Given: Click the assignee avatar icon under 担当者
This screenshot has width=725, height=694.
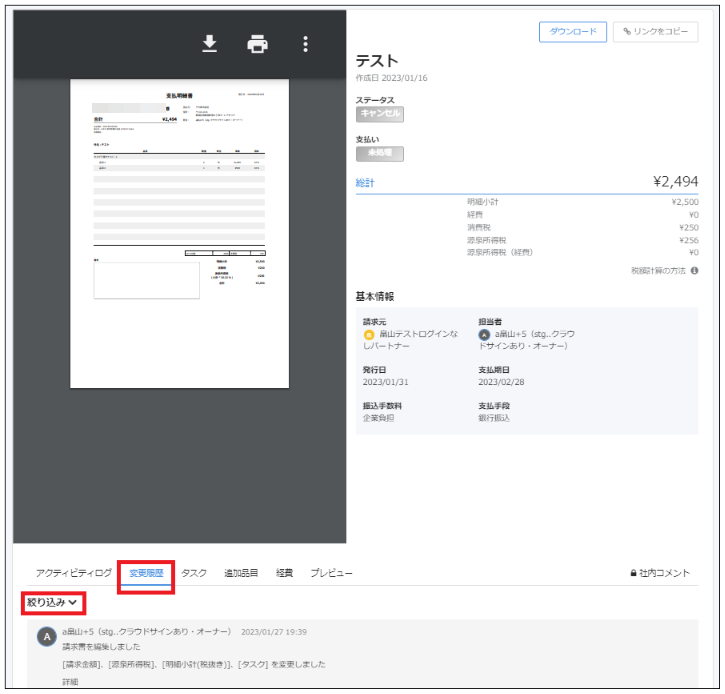Looking at the screenshot, I should (484, 335).
